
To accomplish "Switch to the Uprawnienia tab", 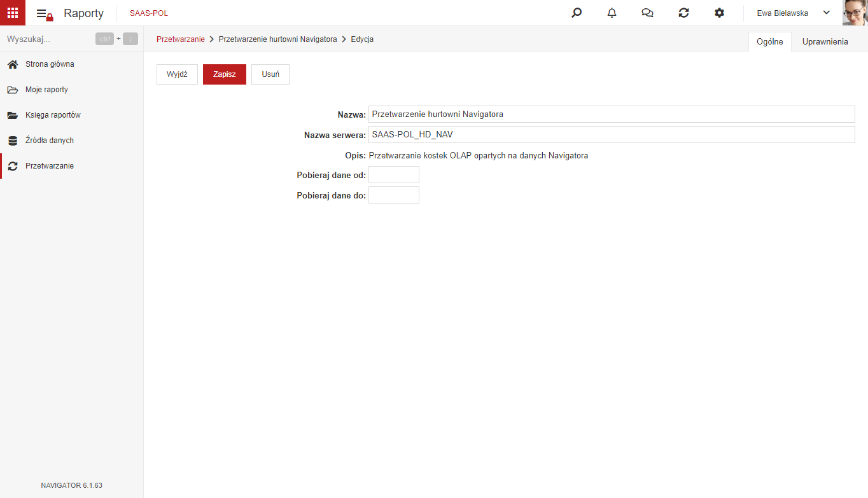I will [x=825, y=41].
